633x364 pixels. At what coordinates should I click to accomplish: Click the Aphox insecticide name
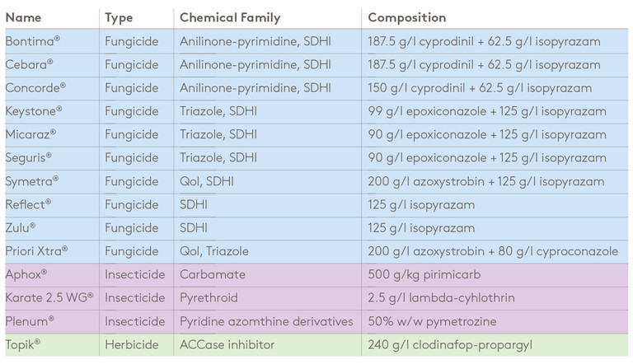click(26, 274)
